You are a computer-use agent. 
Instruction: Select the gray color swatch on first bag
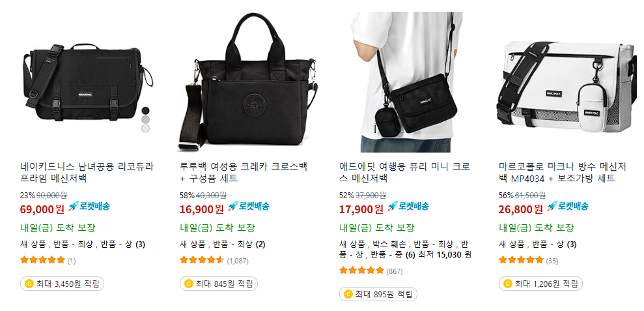(x=146, y=119)
